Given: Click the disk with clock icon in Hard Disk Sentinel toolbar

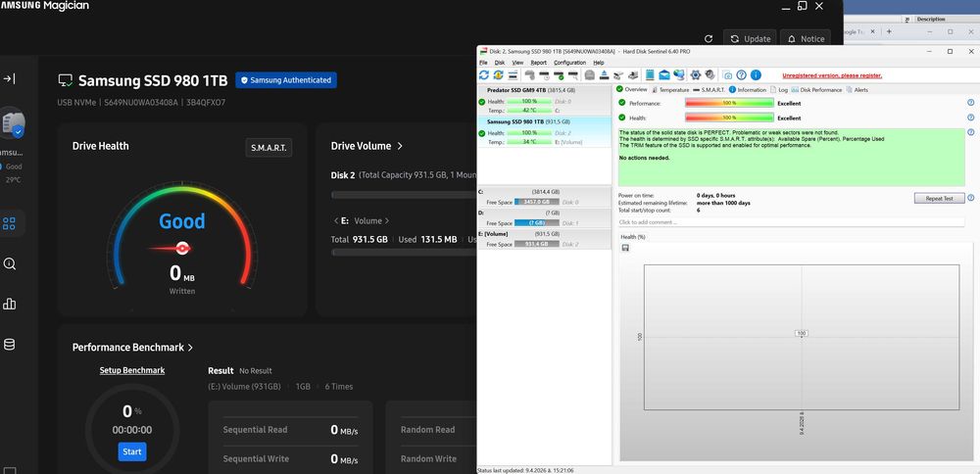Looking at the screenshot, I should coord(544,75).
